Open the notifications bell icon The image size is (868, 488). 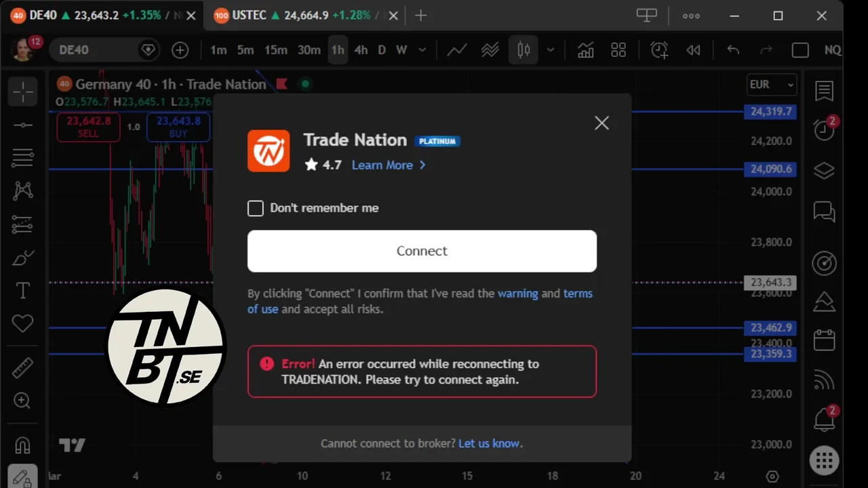coord(824,420)
